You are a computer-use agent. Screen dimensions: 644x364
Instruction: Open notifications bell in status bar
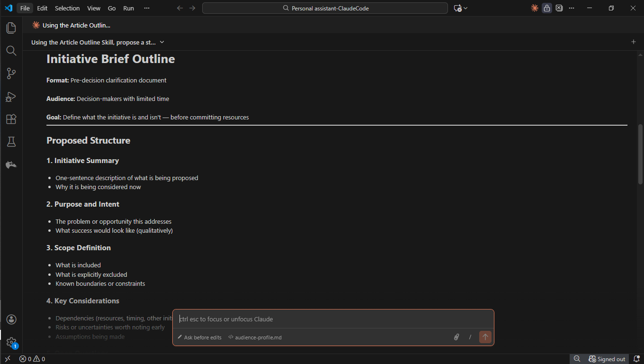[x=636, y=359]
